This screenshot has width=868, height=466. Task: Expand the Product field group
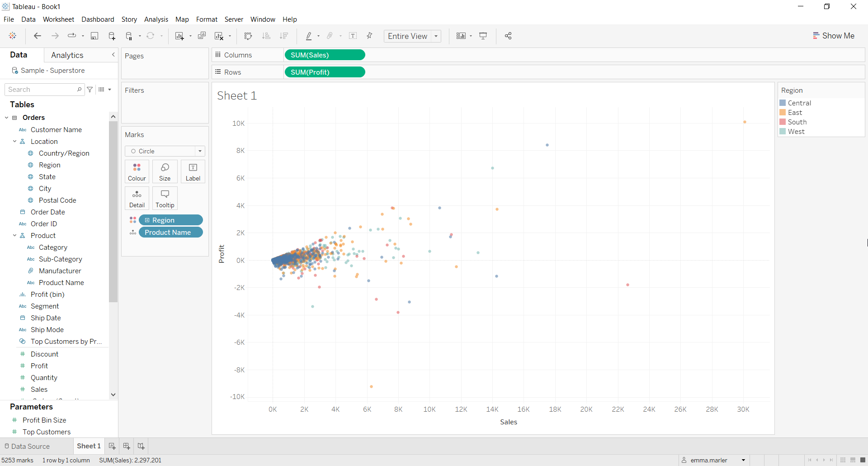point(15,235)
